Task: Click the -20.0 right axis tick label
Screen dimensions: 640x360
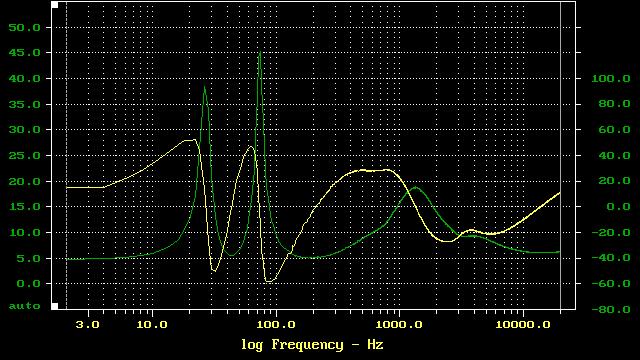Action: [x=611, y=233]
